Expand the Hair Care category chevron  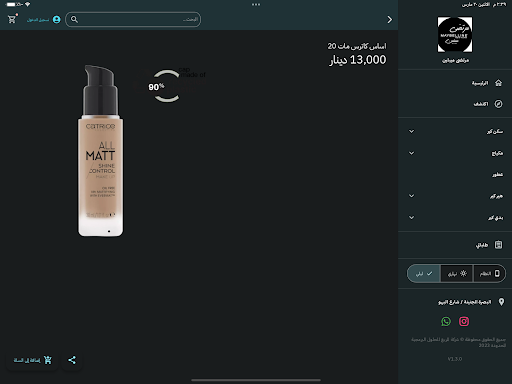click(x=412, y=196)
